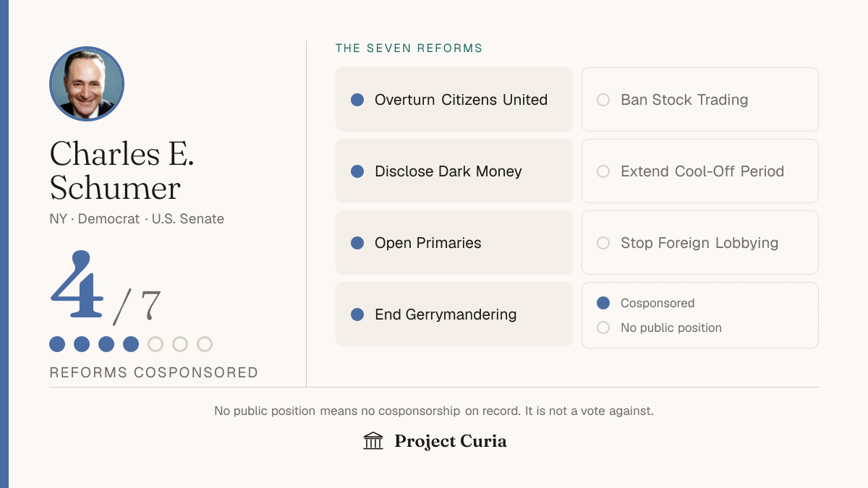The image size is (868, 488).
Task: Click the empty circle beside Extend Cool-Off Period
Action: pos(603,171)
